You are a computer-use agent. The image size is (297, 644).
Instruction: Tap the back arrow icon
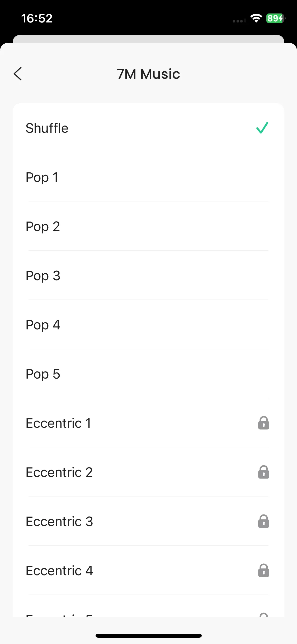pyautogui.click(x=18, y=74)
